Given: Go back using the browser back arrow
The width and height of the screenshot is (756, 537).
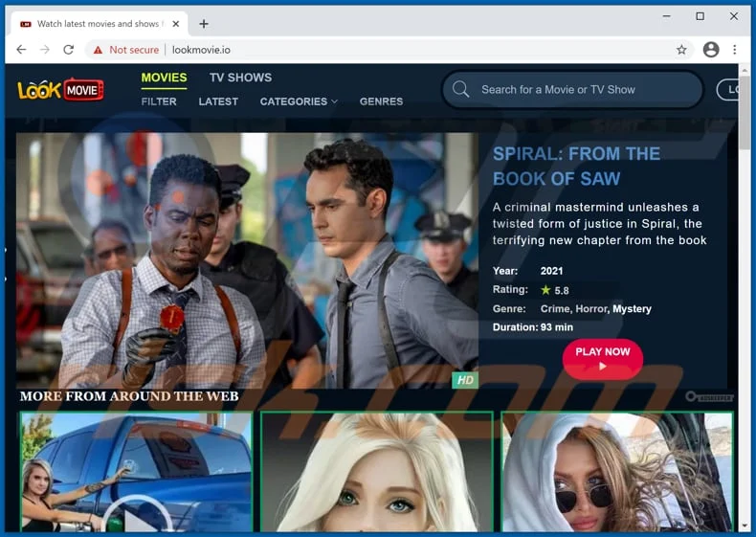Looking at the screenshot, I should pos(21,49).
